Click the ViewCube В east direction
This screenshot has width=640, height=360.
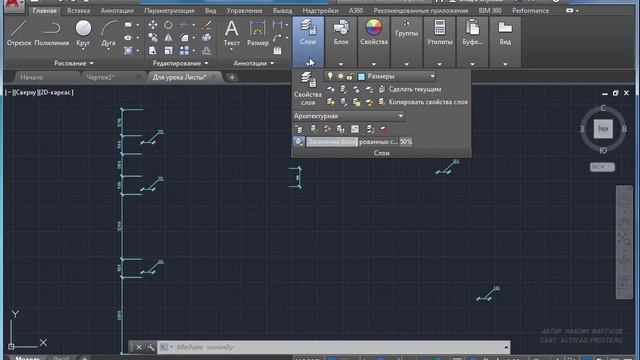click(624, 129)
